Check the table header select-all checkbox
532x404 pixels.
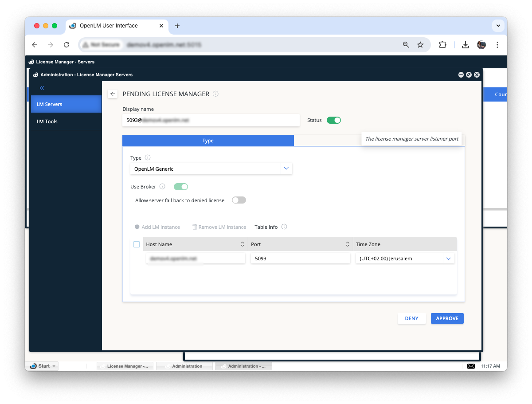[x=137, y=244]
